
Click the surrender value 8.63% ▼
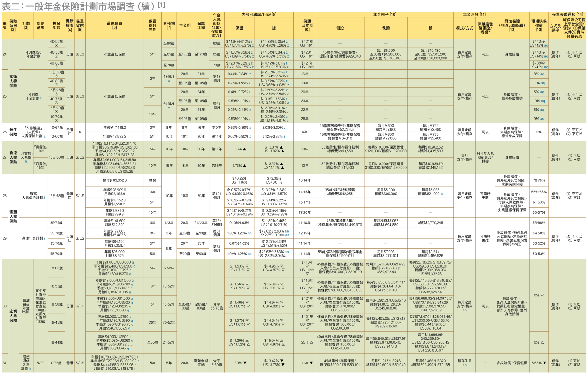tap(539, 363)
